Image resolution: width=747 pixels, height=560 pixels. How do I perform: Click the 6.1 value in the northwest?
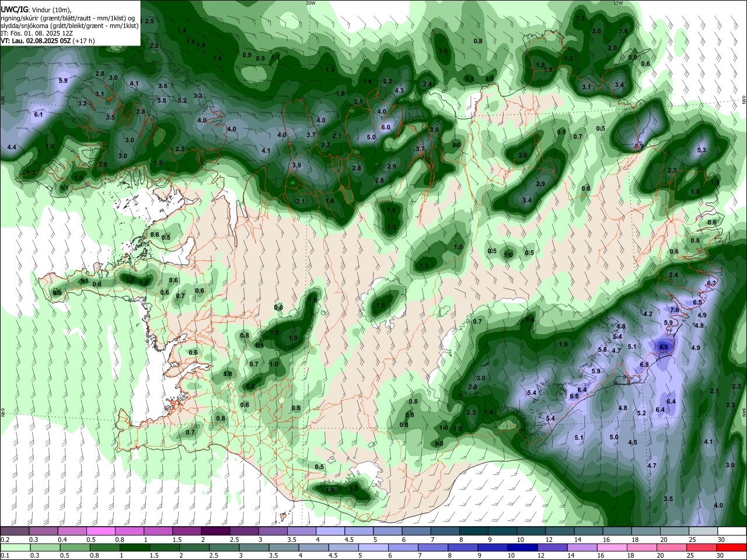tap(39, 114)
